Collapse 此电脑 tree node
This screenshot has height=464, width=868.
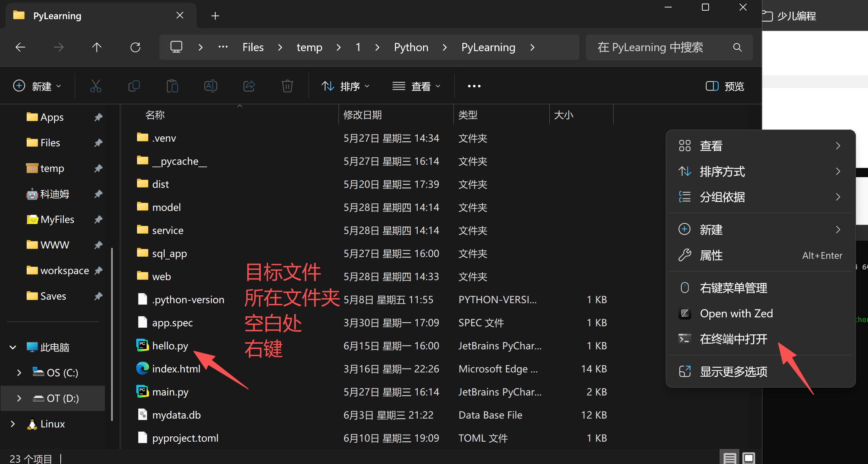click(13, 347)
